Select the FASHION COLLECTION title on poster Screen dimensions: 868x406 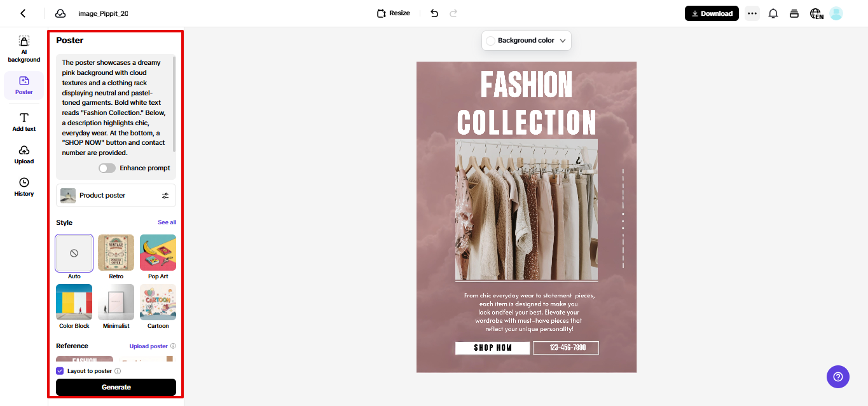coord(527,103)
